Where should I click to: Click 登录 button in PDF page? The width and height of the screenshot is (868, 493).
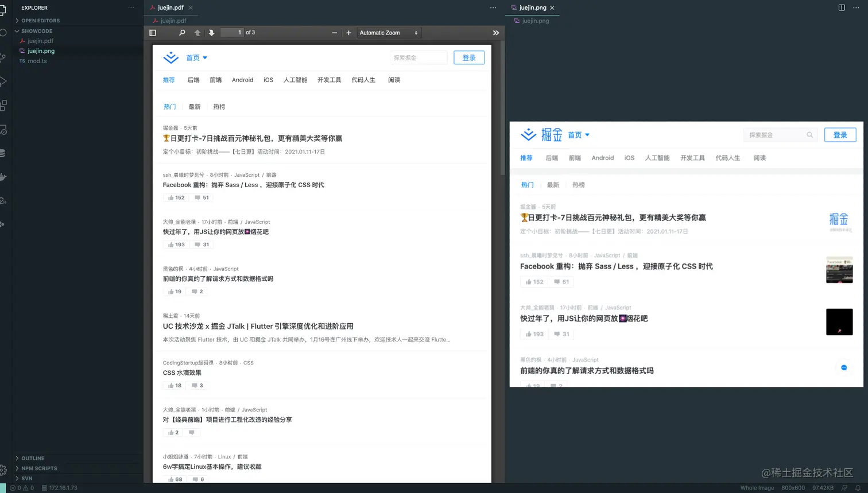469,57
